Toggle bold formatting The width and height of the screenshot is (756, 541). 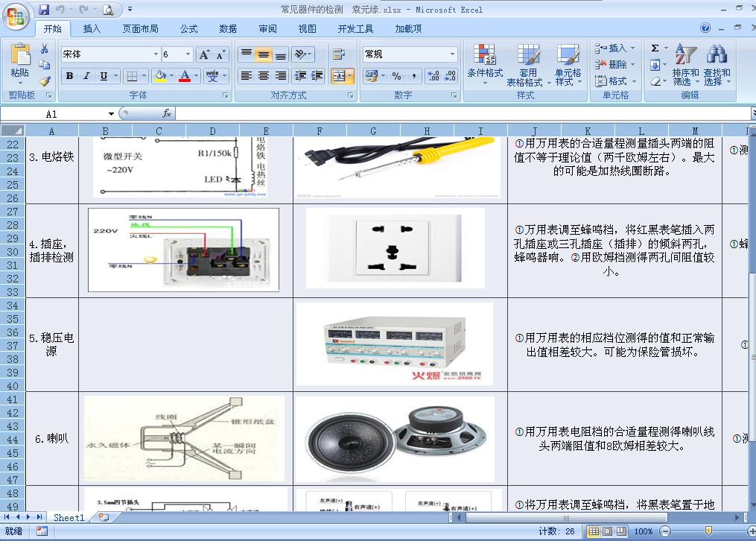pos(69,76)
